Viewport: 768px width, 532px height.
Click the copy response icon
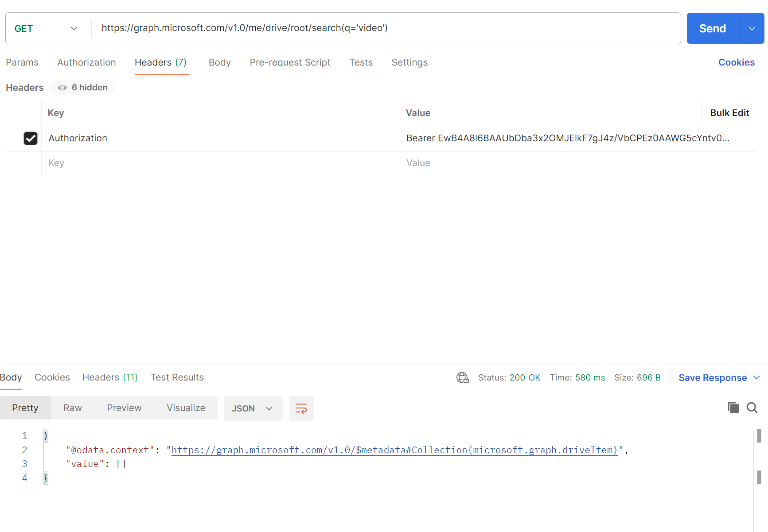tap(733, 408)
